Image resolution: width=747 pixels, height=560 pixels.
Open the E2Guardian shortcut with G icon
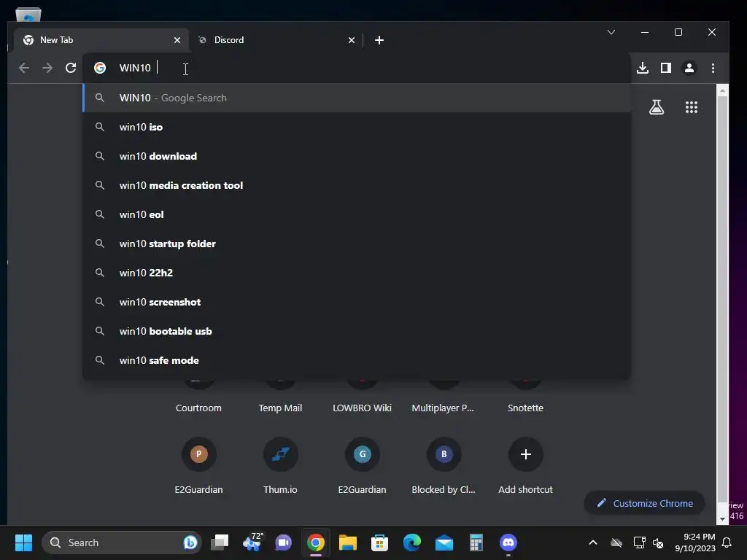point(362,465)
